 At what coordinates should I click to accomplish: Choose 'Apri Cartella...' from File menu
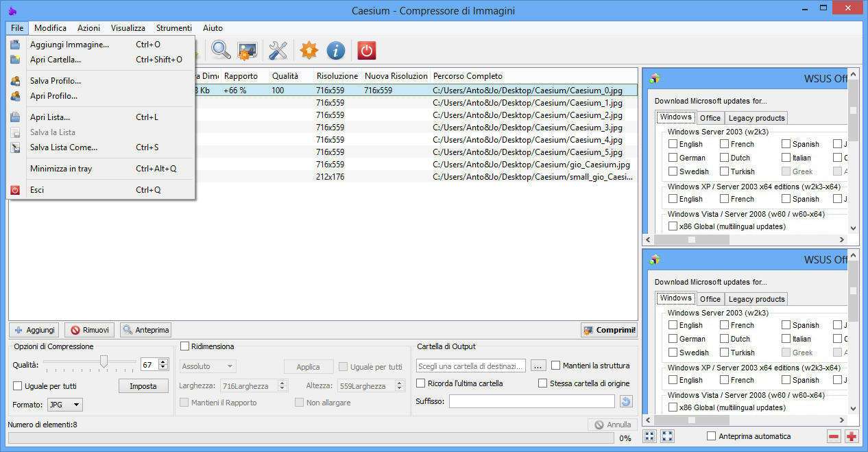pyautogui.click(x=55, y=60)
